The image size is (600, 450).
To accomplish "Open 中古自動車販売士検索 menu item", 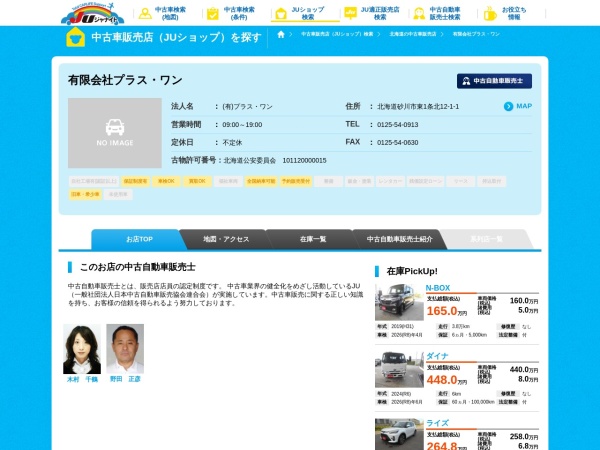I will (445, 13).
